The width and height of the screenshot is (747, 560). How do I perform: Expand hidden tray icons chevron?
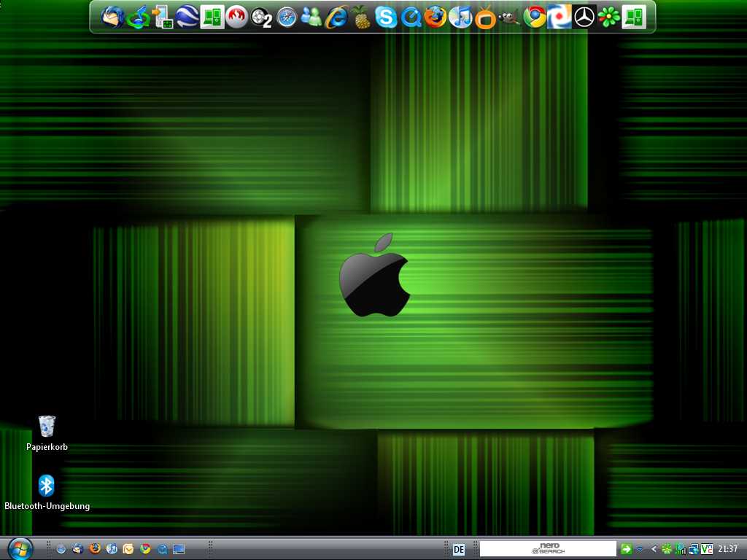[654, 549]
